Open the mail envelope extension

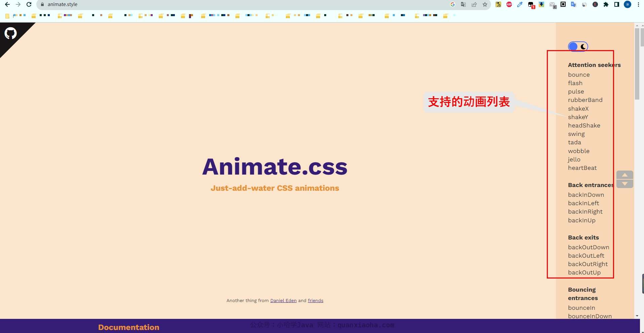pyautogui.click(x=553, y=5)
